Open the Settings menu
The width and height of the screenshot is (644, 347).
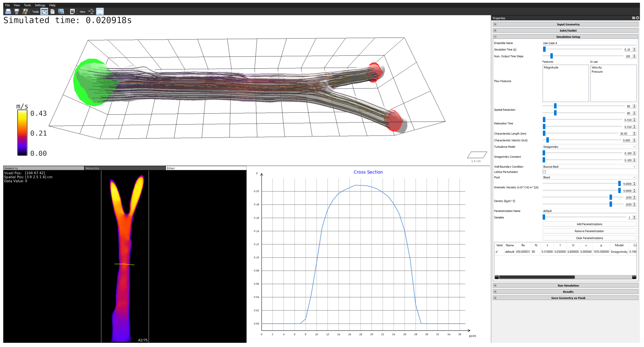(x=40, y=5)
